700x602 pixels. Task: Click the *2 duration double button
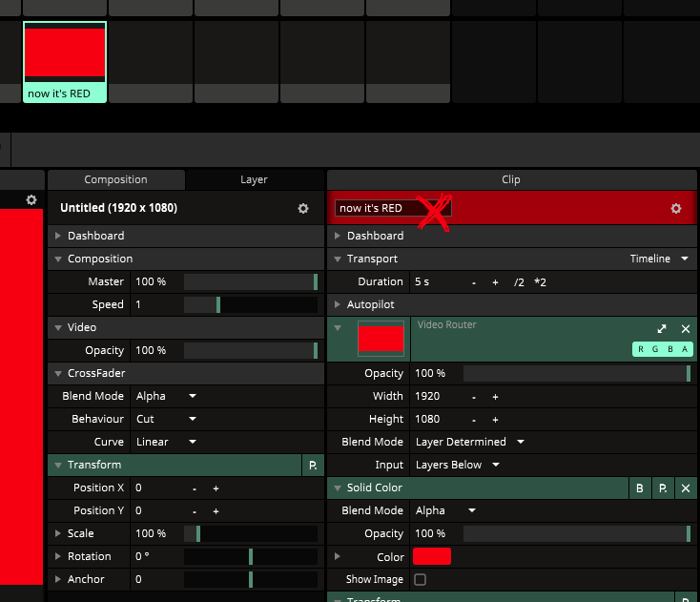pos(540,281)
